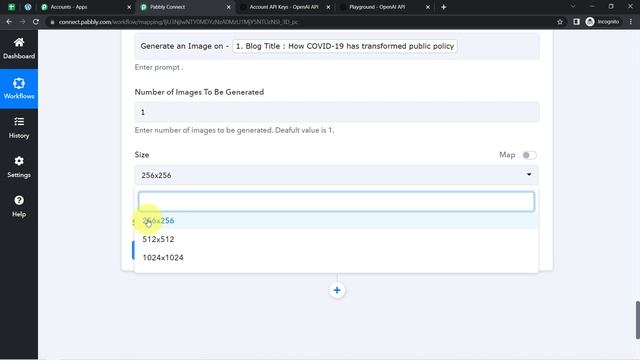Viewport: 640px width, 360px height.
Task: Select the 512x512 size option
Action: pyautogui.click(x=336, y=239)
